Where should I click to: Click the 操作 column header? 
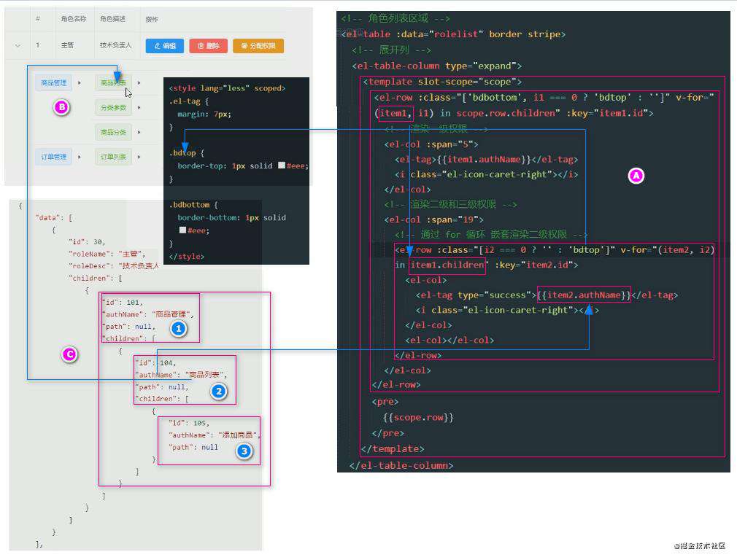click(152, 19)
